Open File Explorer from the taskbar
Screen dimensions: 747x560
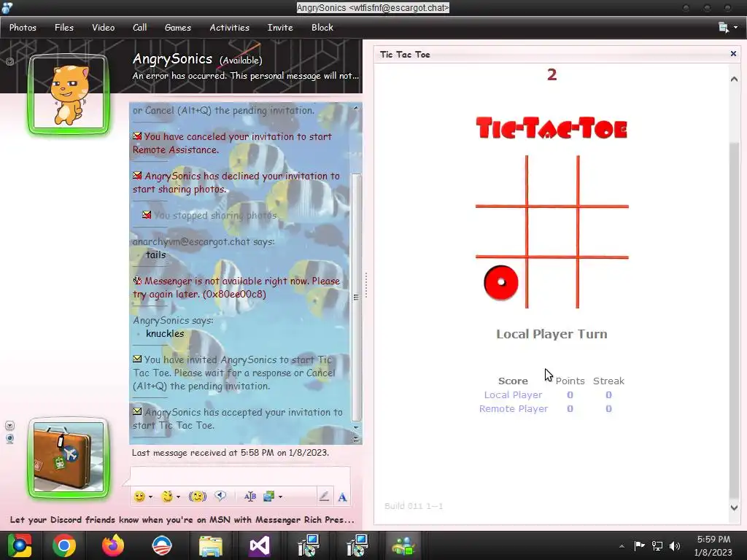click(x=210, y=545)
